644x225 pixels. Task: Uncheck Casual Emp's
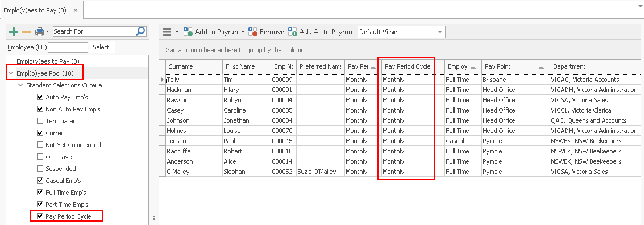point(40,181)
